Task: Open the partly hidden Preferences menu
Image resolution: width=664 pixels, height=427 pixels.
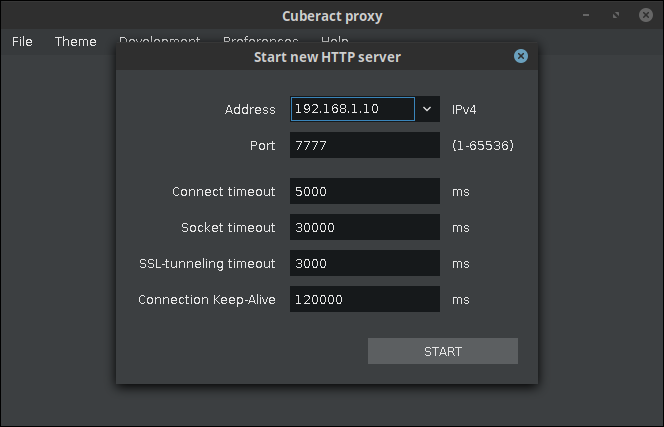Action: [260, 39]
